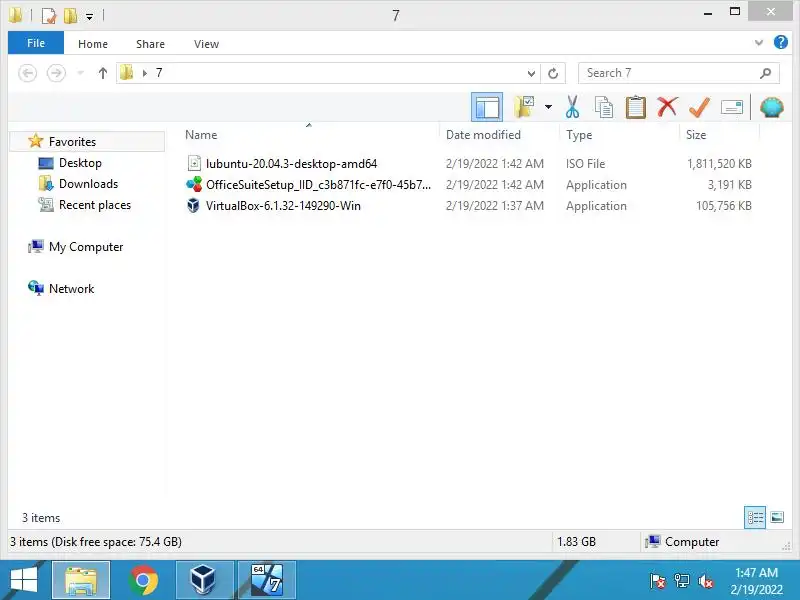Image resolution: width=800 pixels, height=600 pixels.
Task: Go back with the Back arrow
Action: pyautogui.click(x=28, y=73)
